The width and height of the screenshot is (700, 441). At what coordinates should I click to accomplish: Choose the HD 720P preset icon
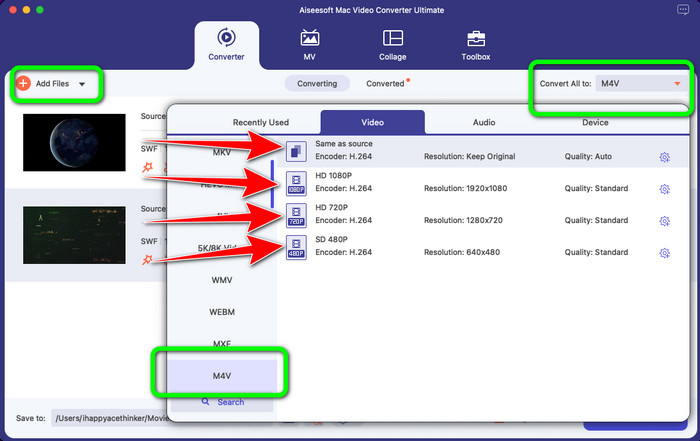296,216
